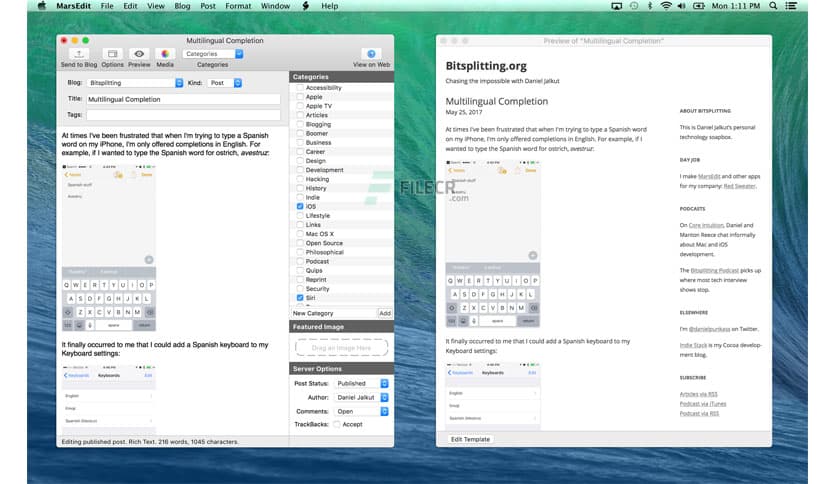Click the Add category button
Viewport: 836px width, 484px height.
coord(385,313)
